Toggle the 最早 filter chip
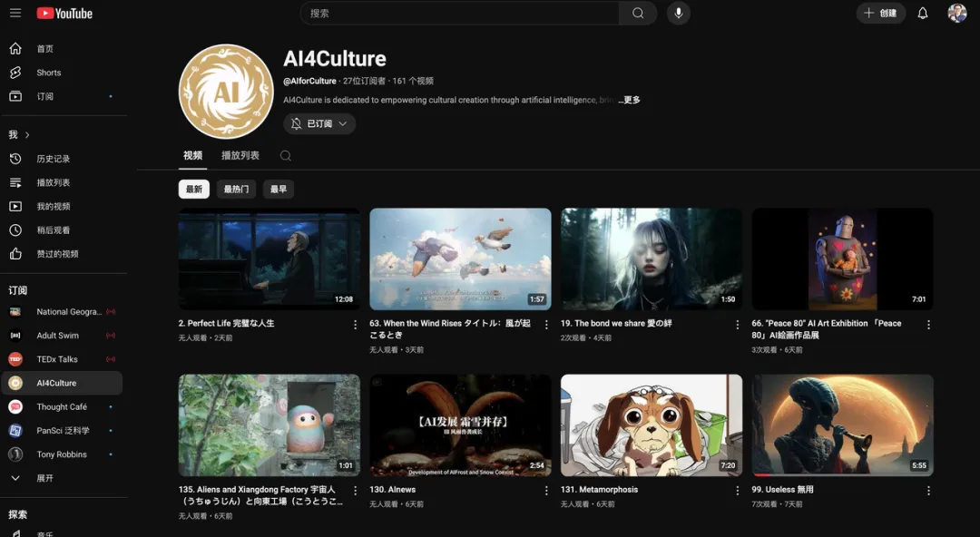 pyautogui.click(x=279, y=189)
